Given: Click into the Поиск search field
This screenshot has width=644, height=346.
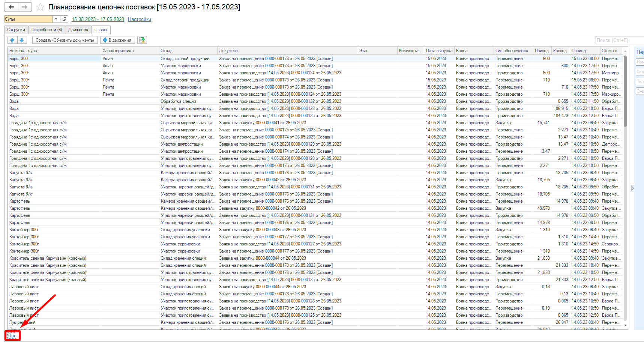Looking at the screenshot, I should click(x=619, y=40).
